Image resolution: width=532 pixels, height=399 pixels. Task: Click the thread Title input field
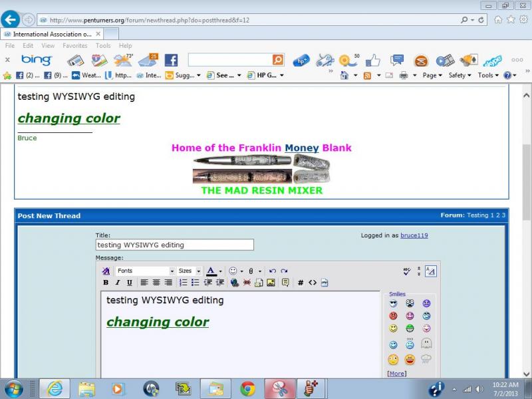pyautogui.click(x=174, y=245)
